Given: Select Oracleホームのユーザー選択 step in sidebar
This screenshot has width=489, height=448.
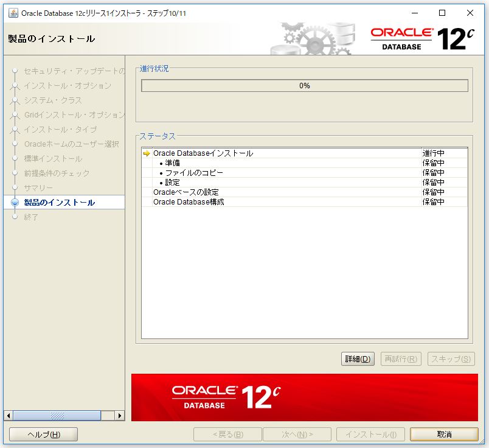Looking at the screenshot, I should pos(72,144).
